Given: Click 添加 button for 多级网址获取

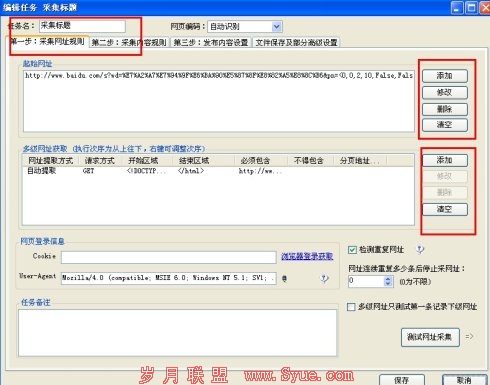Looking at the screenshot, I should [x=445, y=160].
